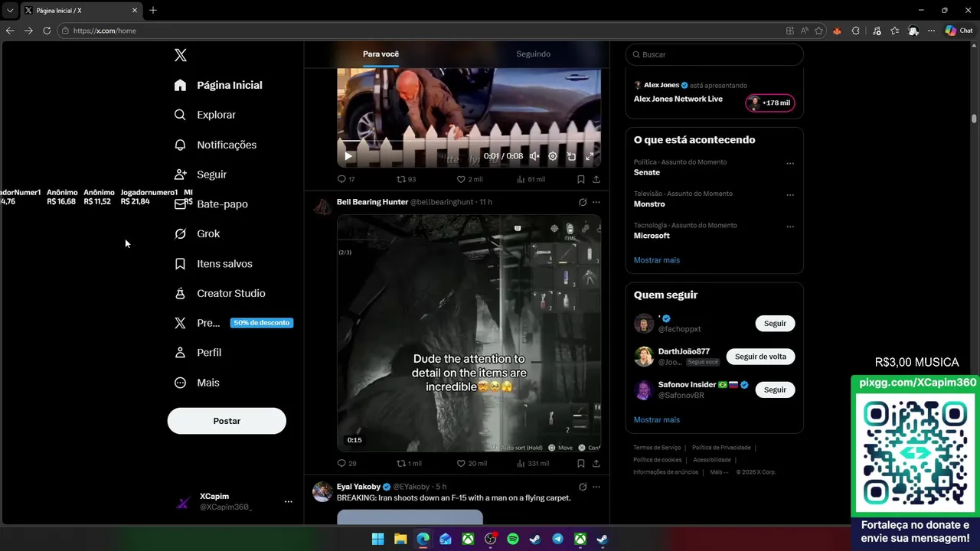
Task: Click Mostrar mais under trending topics
Action: (657, 260)
